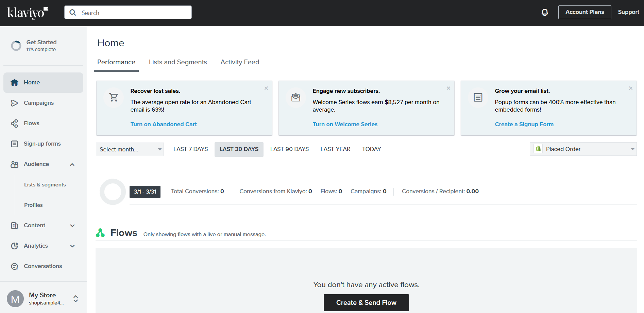This screenshot has width=644, height=313.
Task: Click the form icon in Grow your email list card
Action: click(x=478, y=98)
